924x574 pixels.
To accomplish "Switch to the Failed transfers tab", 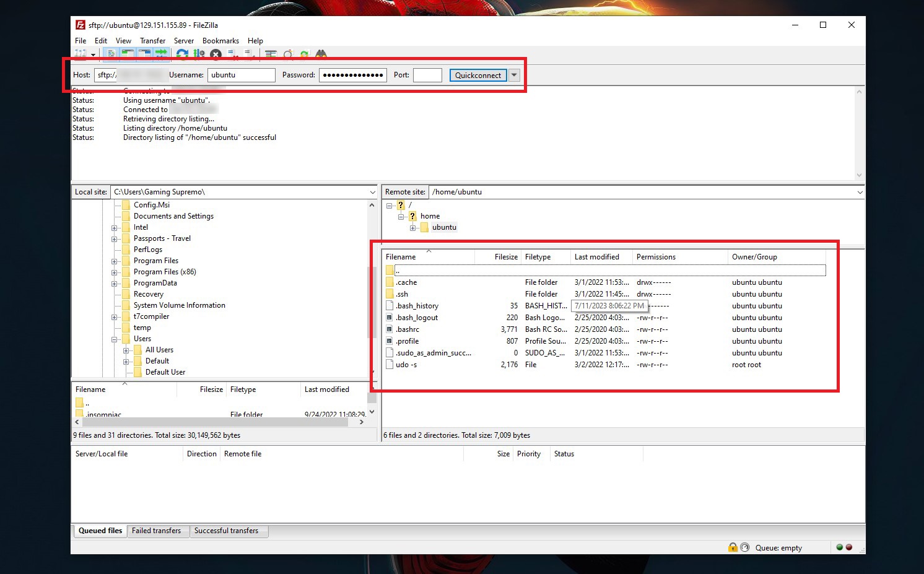I will tap(157, 531).
